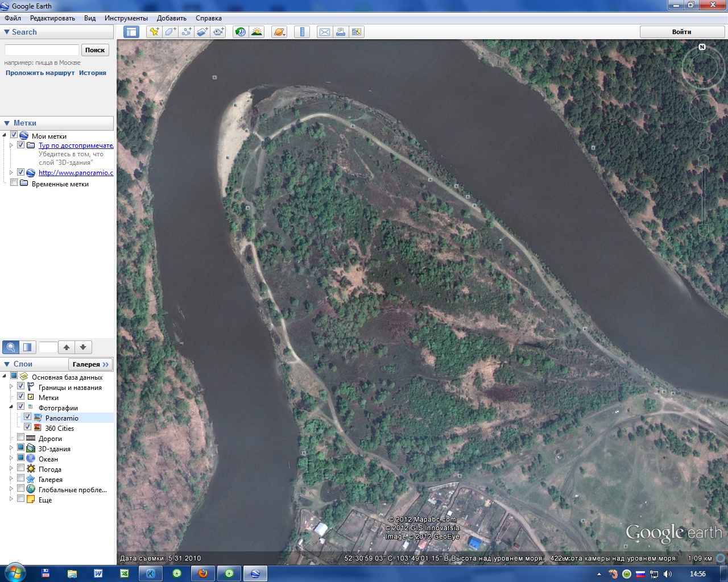Enable the Дороги layer checkbox
The height and width of the screenshot is (582, 728).
coord(21,438)
